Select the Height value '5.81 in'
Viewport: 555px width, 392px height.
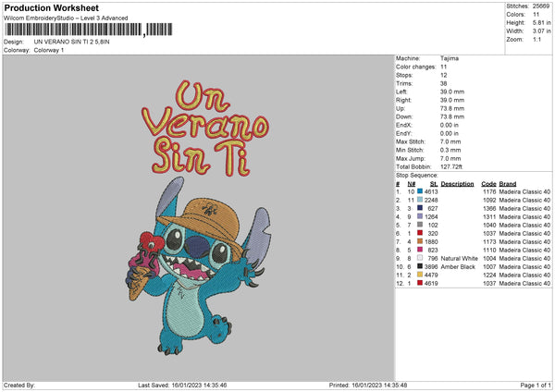click(x=541, y=22)
